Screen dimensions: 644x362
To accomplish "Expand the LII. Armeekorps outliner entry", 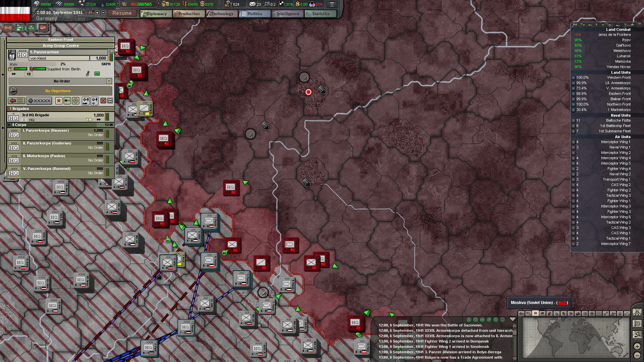I will (x=573, y=83).
